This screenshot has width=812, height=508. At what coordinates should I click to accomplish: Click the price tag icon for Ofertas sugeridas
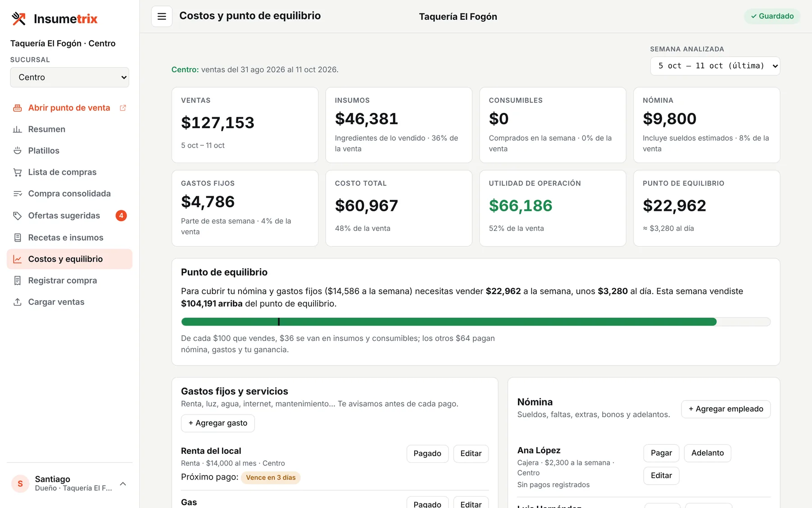pos(18,216)
